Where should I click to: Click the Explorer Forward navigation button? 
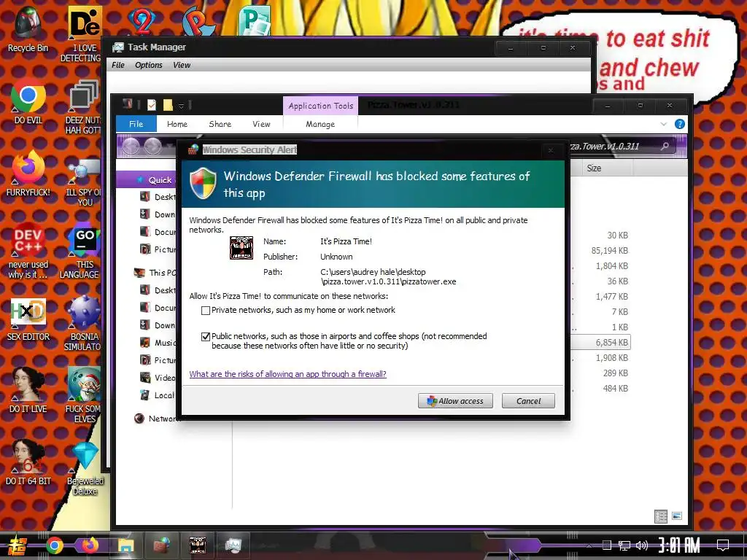[152, 147]
